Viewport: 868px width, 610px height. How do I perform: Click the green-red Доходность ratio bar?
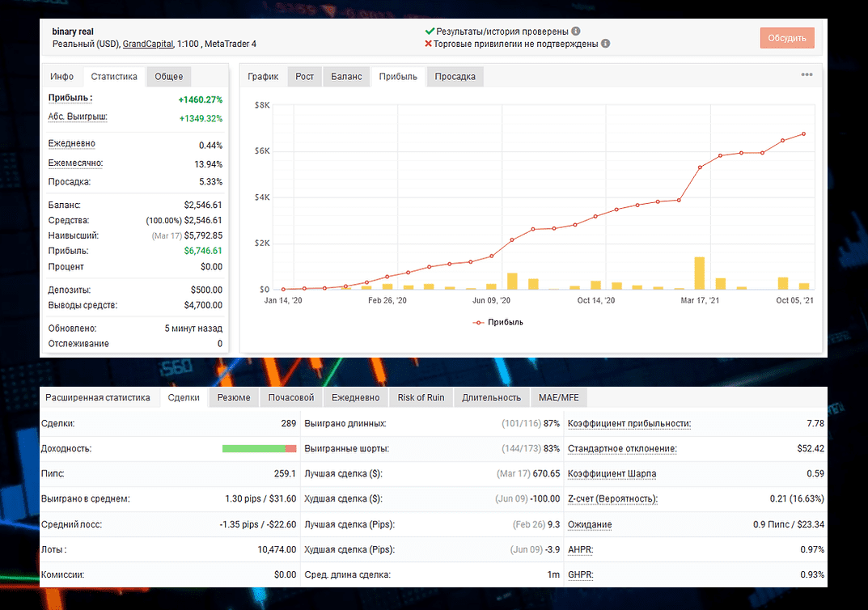[x=259, y=448]
